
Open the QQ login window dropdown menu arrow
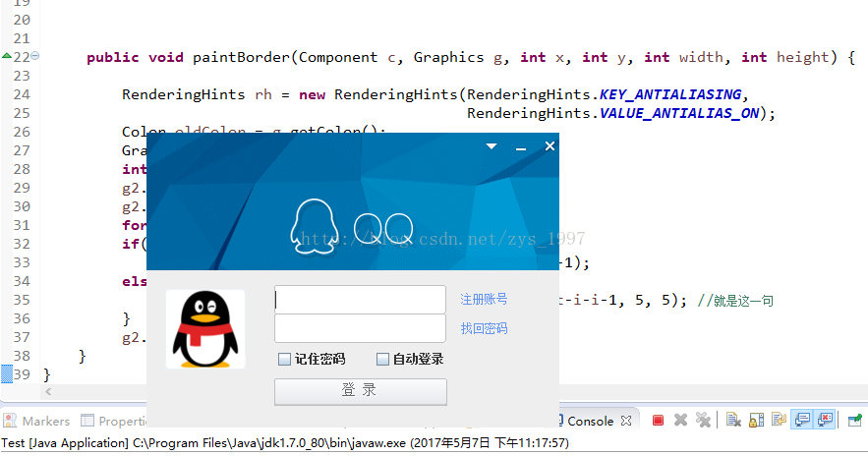[492, 146]
